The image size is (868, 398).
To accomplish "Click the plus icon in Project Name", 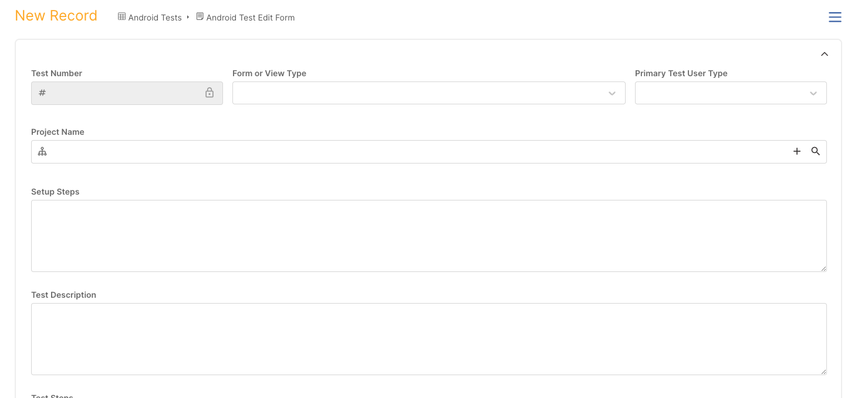I will (x=797, y=151).
